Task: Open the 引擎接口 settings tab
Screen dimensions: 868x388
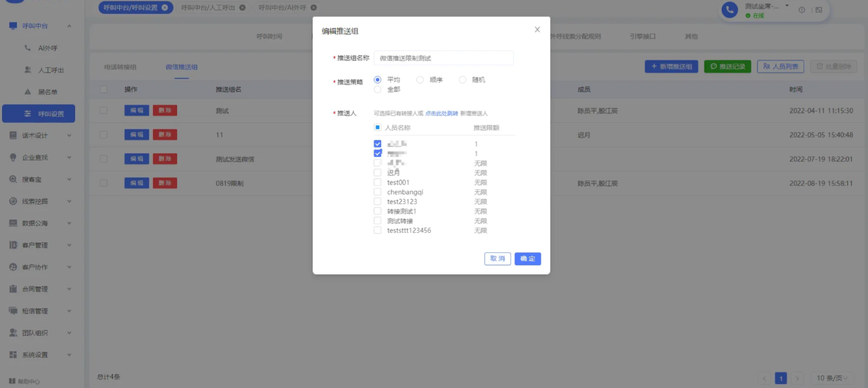Action: [643, 36]
